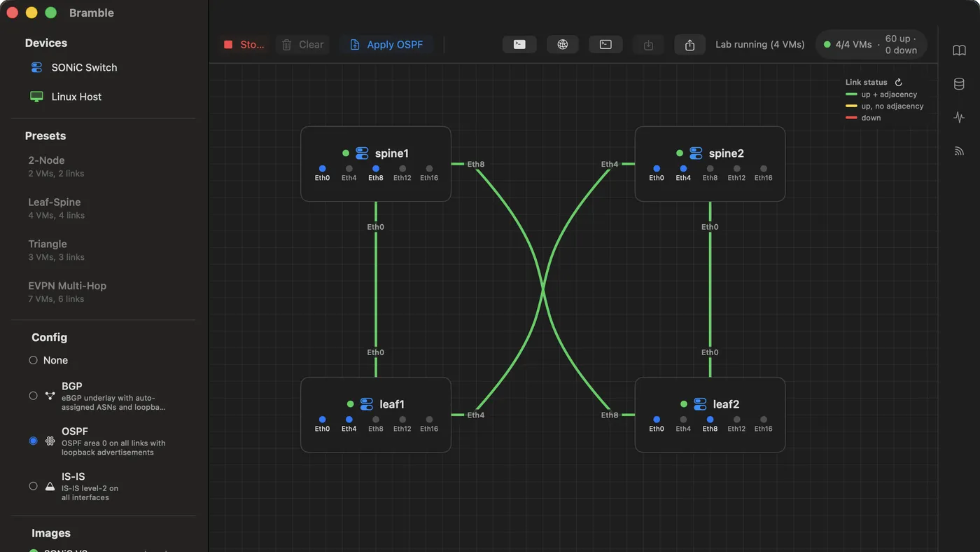This screenshot has height=552, width=980.
Task: Open the outlined console window icon
Action: [x=605, y=44]
